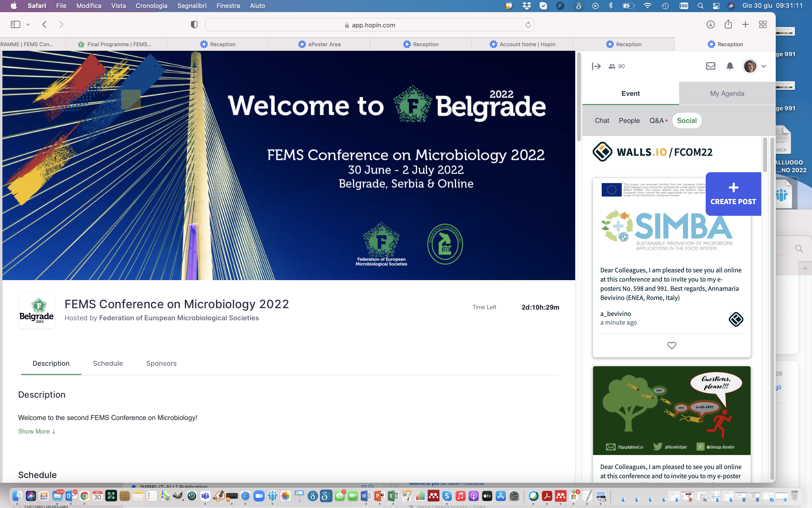This screenshot has height=508, width=812.
Task: Open the Cronologia menu
Action: point(151,6)
